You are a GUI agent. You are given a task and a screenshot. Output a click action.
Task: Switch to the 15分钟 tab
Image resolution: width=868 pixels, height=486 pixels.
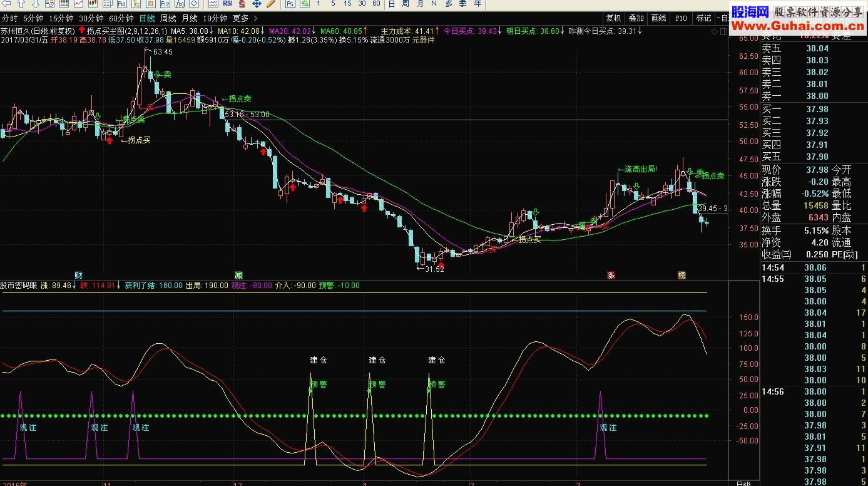(x=61, y=18)
